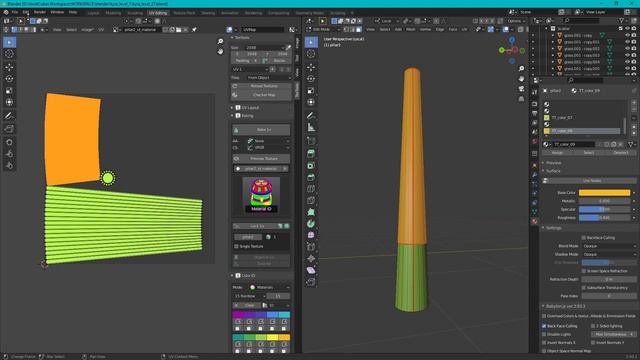
Task: Click the Preview Texture button
Action: pyautogui.click(x=261, y=158)
